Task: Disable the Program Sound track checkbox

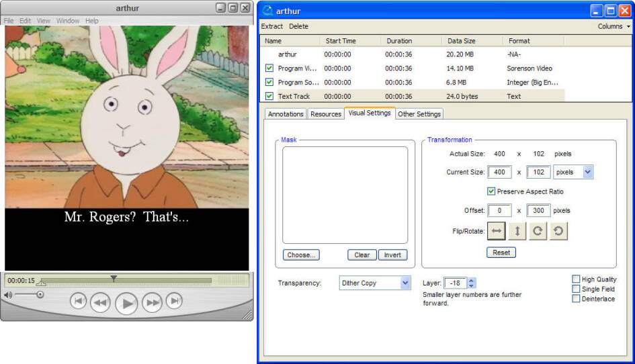Action: pos(269,82)
